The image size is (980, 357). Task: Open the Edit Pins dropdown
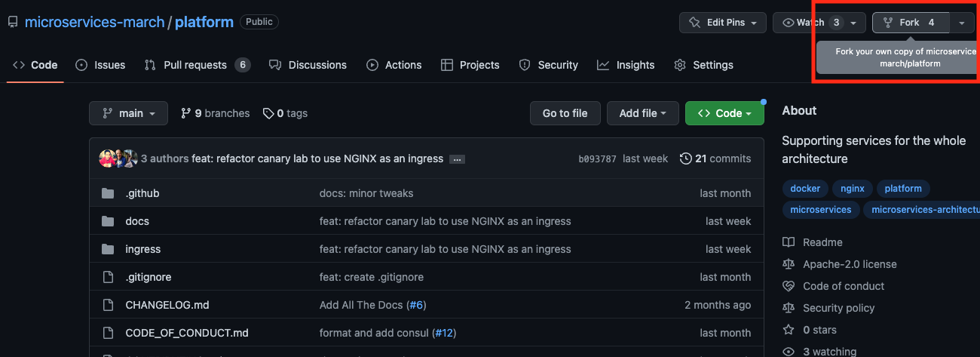[723, 23]
